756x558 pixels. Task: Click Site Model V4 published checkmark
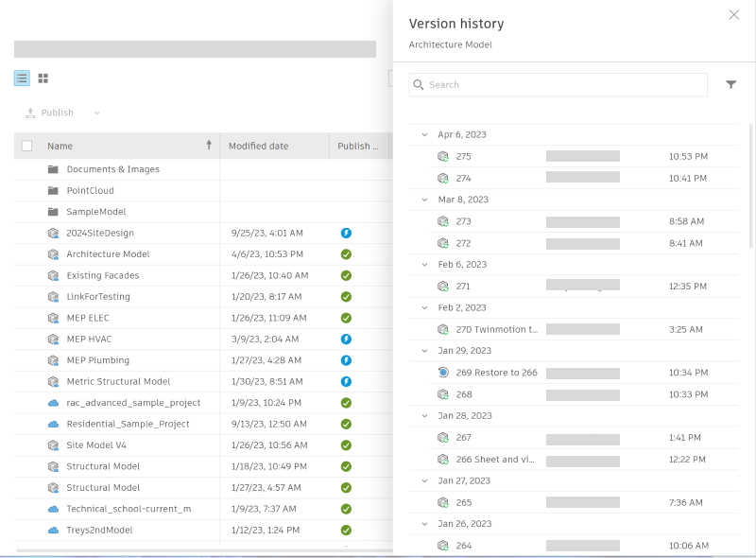(346, 445)
